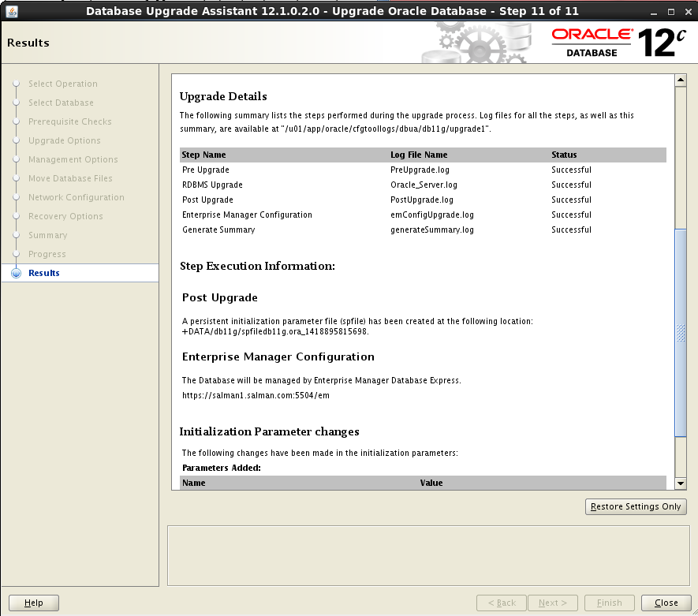Click the scrollbar up arrow

680,80
